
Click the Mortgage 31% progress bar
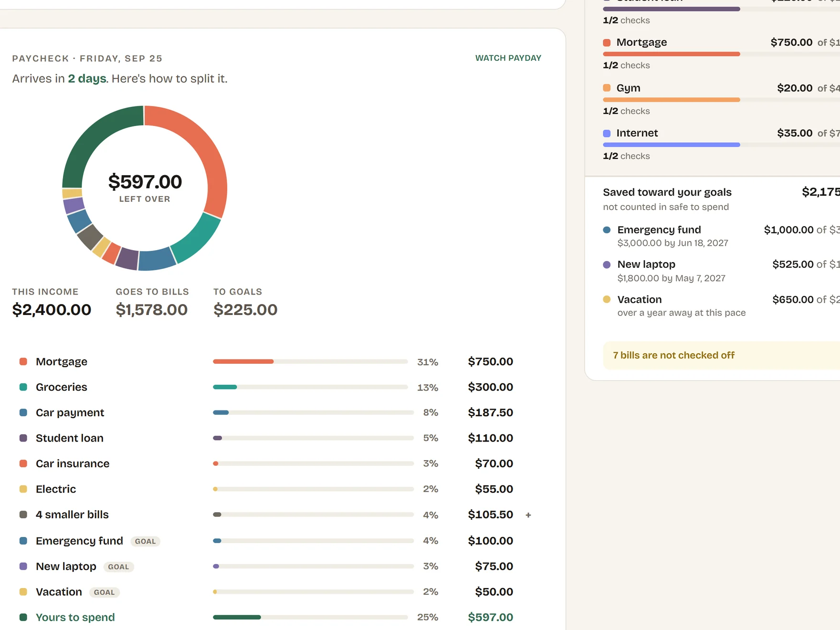tap(310, 361)
